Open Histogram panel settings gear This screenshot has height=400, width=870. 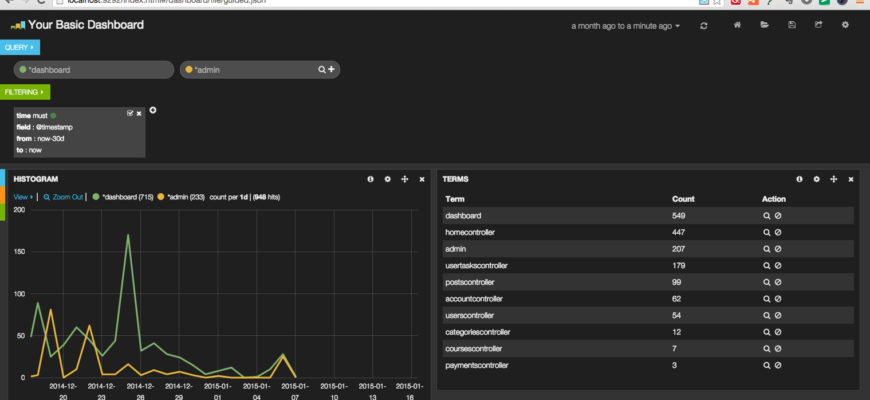[387, 179]
